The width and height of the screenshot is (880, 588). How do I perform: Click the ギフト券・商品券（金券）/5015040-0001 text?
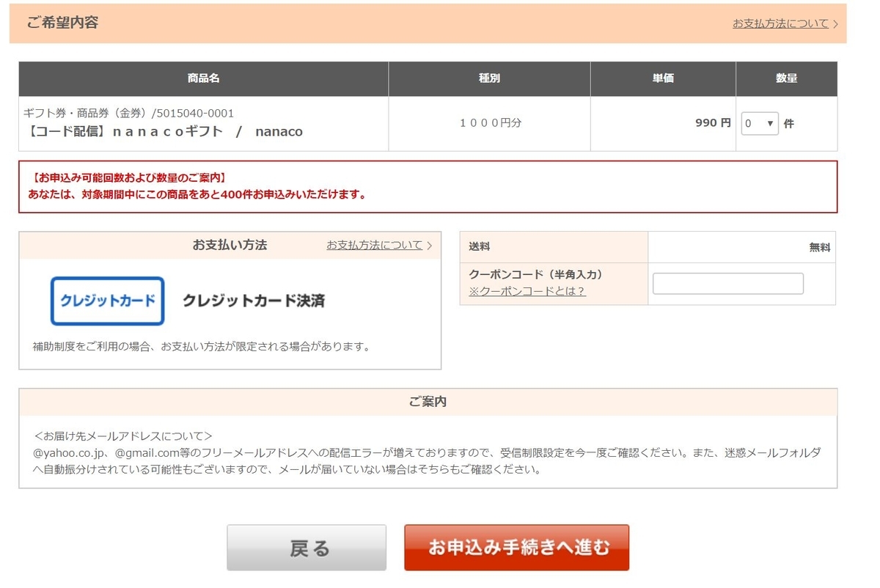129,113
